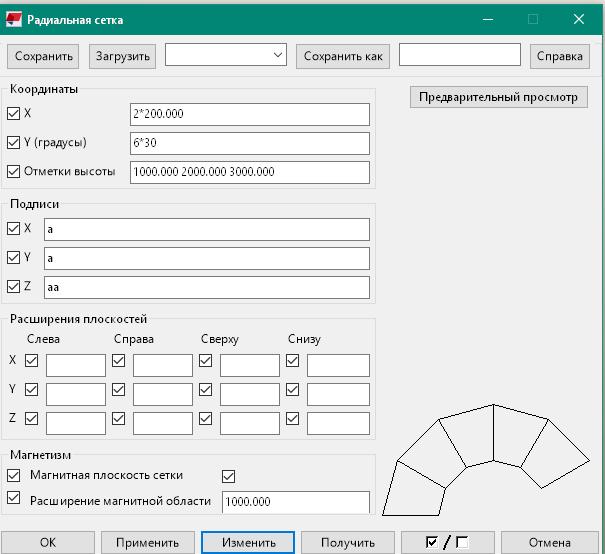Click the Загрузить button
Image resolution: width=605 pixels, height=554 pixels.
pos(123,56)
